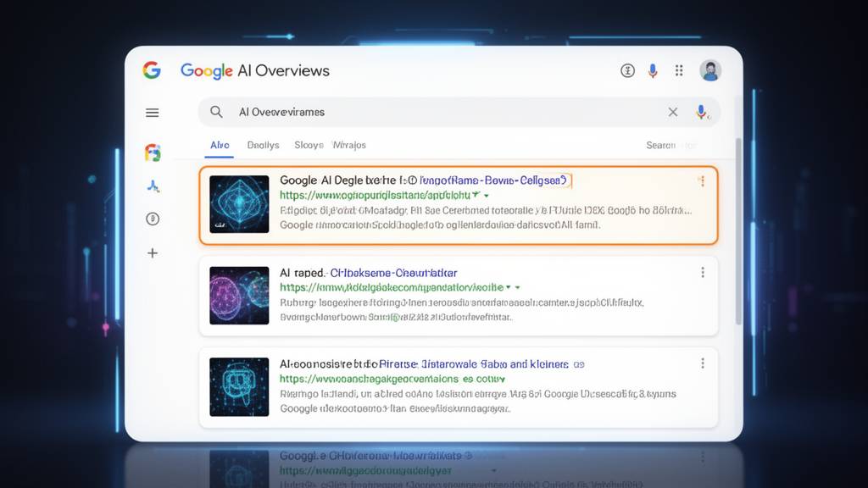Open the Google apps grid
This screenshot has height=488, width=868.
click(x=679, y=70)
